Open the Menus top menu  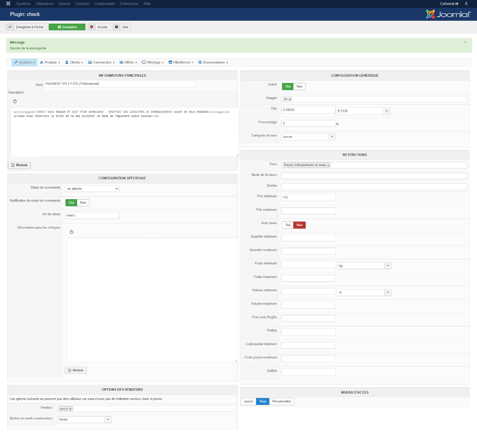click(65, 4)
